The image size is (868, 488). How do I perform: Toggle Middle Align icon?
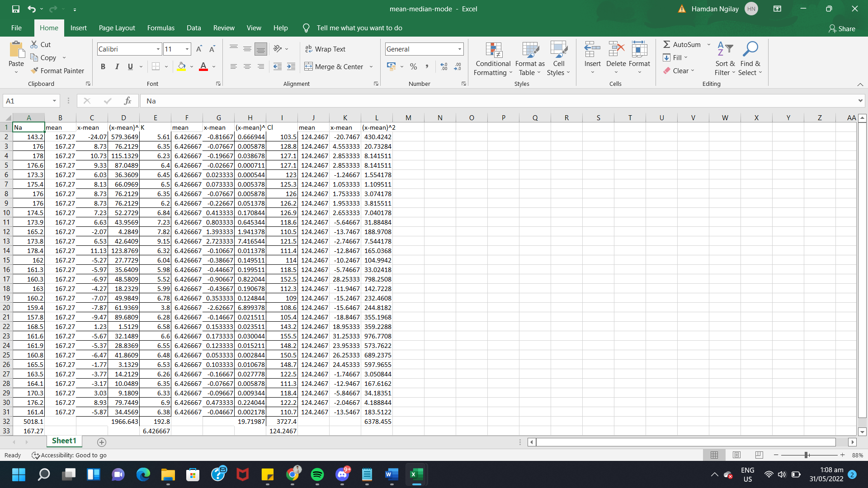pyautogui.click(x=247, y=48)
